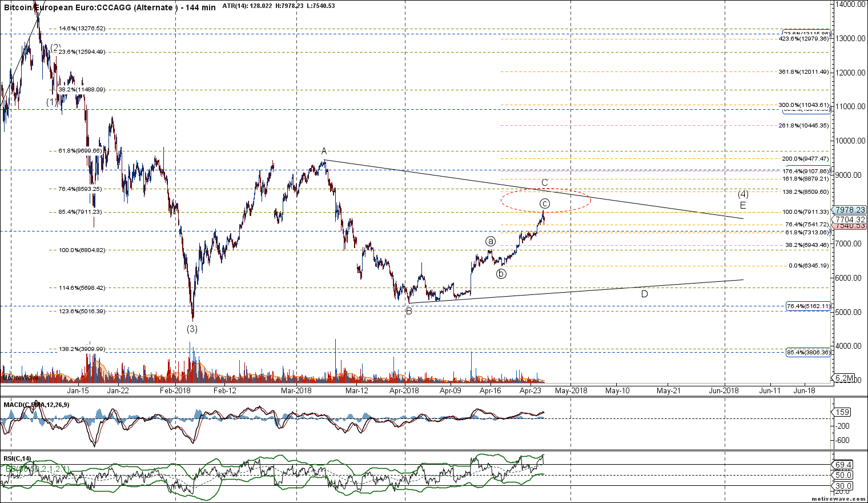868x503 pixels.
Task: Click the chart title 'Bitcoin/European Euro:CCCAGG (Alternate ) - 144 min'
Action: coord(110,7)
